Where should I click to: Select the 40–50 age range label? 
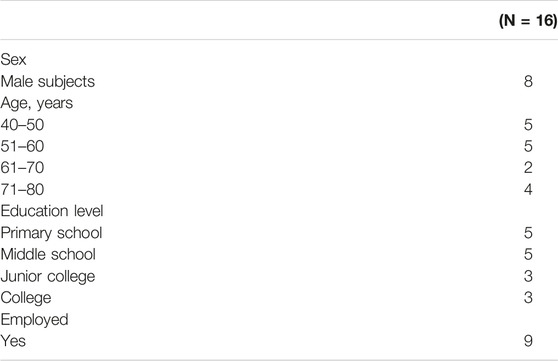point(22,125)
